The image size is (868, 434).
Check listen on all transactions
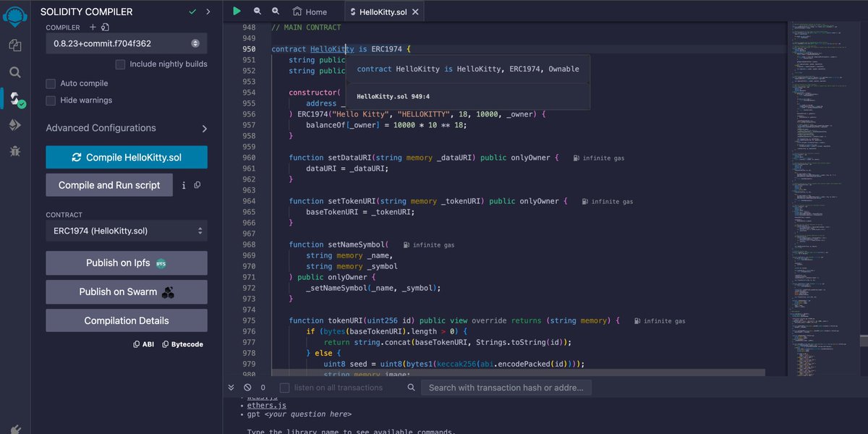tap(285, 388)
